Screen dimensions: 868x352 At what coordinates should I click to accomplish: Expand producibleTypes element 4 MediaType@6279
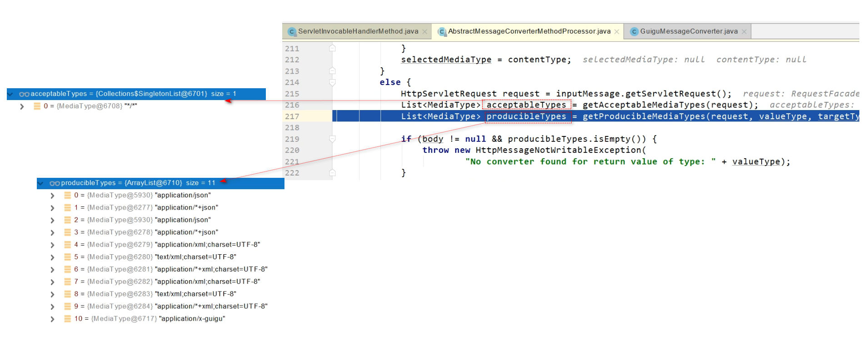tap(52, 245)
